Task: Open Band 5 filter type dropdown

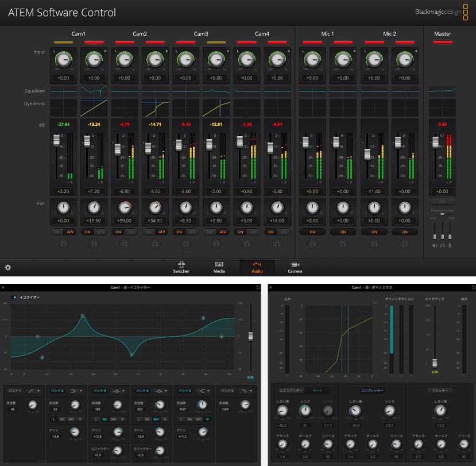Action: 203,391
